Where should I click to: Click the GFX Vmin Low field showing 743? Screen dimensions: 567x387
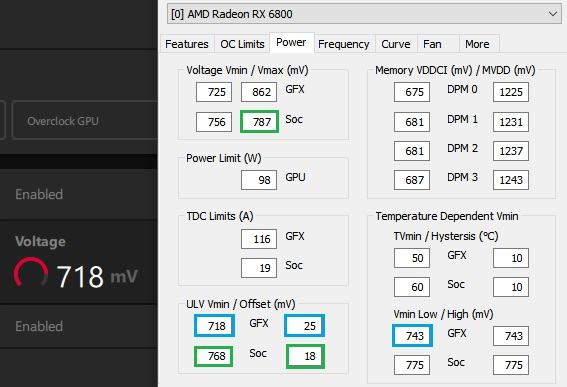click(x=412, y=336)
